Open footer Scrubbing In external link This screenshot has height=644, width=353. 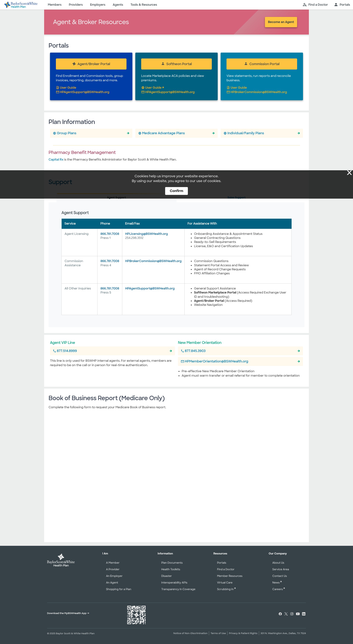[x=226, y=589]
